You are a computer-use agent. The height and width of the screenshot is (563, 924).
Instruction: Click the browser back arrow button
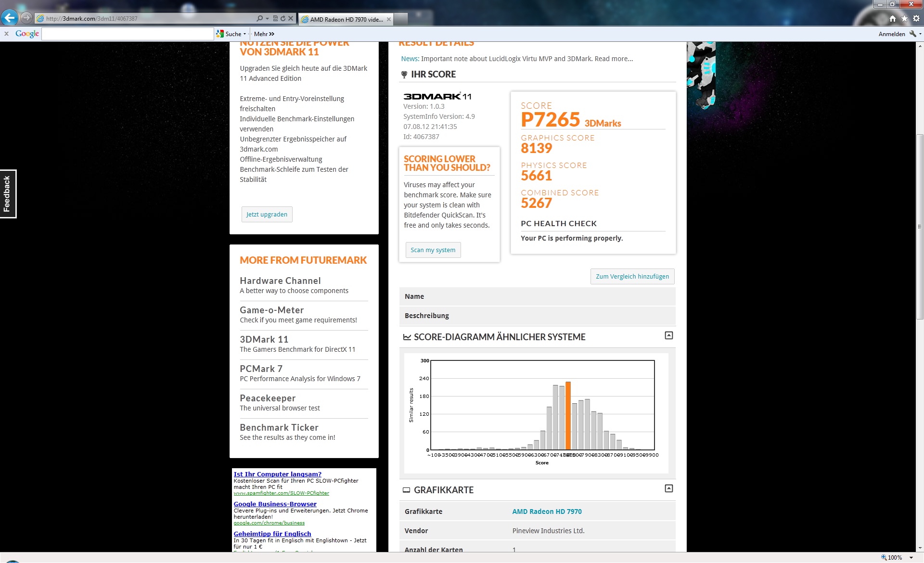click(9, 18)
